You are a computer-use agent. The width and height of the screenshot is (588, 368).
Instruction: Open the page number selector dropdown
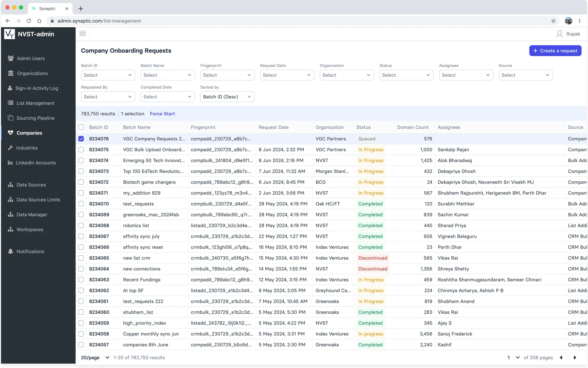(513, 357)
